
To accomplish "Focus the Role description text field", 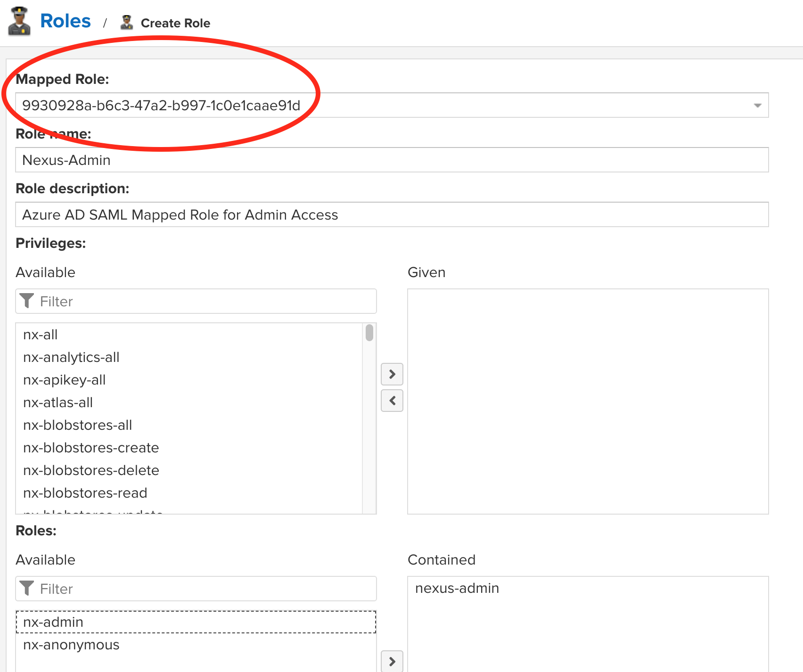I will pos(391,215).
